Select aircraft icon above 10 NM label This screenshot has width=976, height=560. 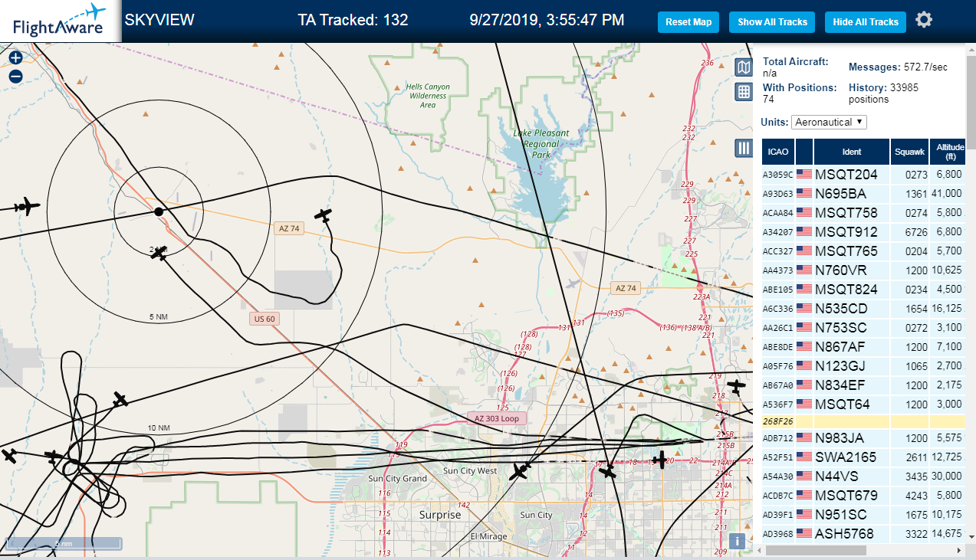coord(120,399)
